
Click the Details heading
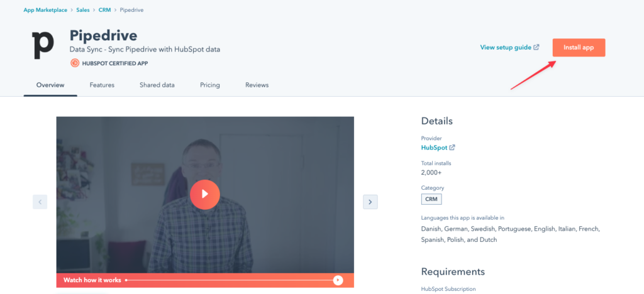(437, 121)
